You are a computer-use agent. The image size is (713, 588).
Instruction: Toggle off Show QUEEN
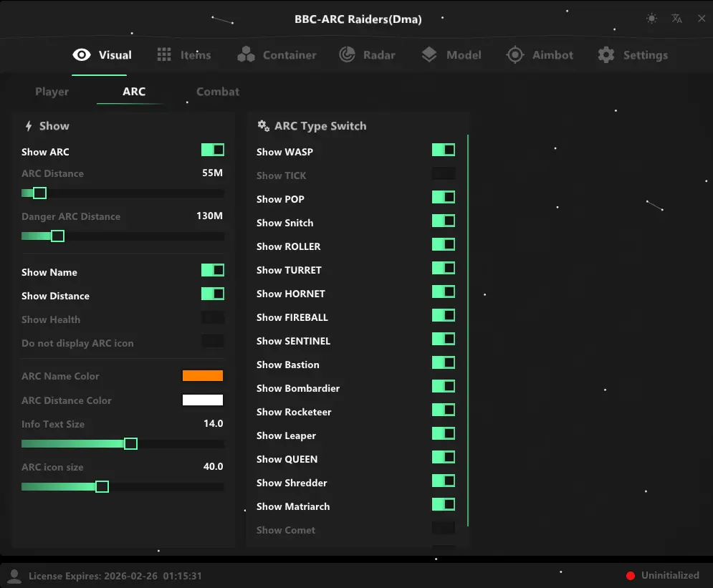[x=443, y=456]
